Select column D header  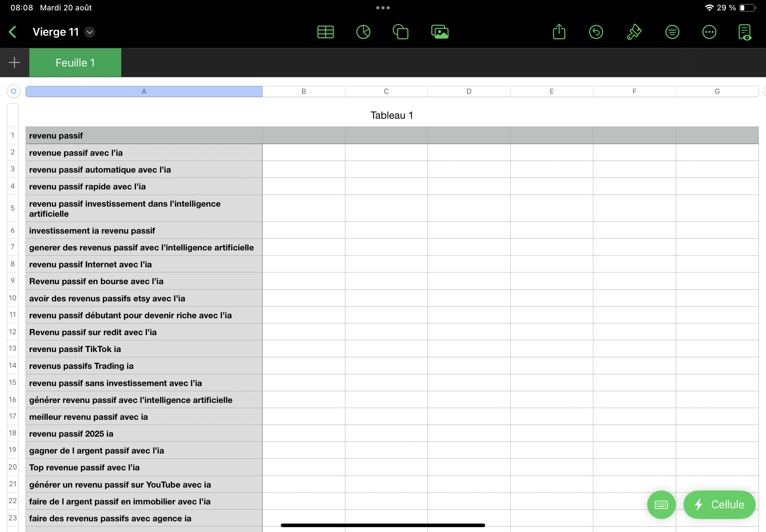click(469, 91)
